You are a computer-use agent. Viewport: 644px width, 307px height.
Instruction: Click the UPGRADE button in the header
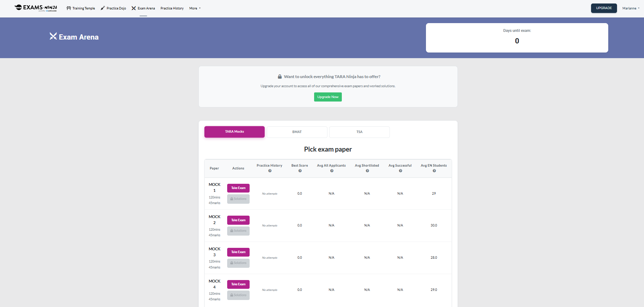click(604, 8)
